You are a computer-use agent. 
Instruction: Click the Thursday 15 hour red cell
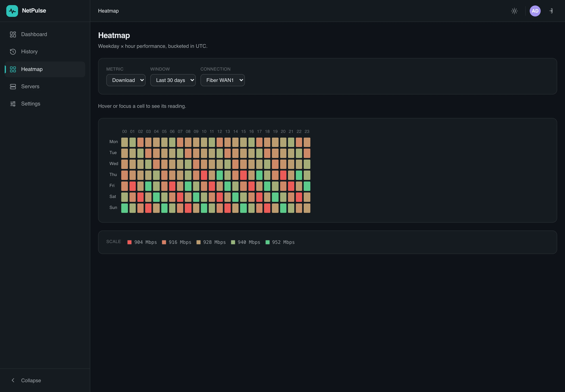tap(243, 175)
